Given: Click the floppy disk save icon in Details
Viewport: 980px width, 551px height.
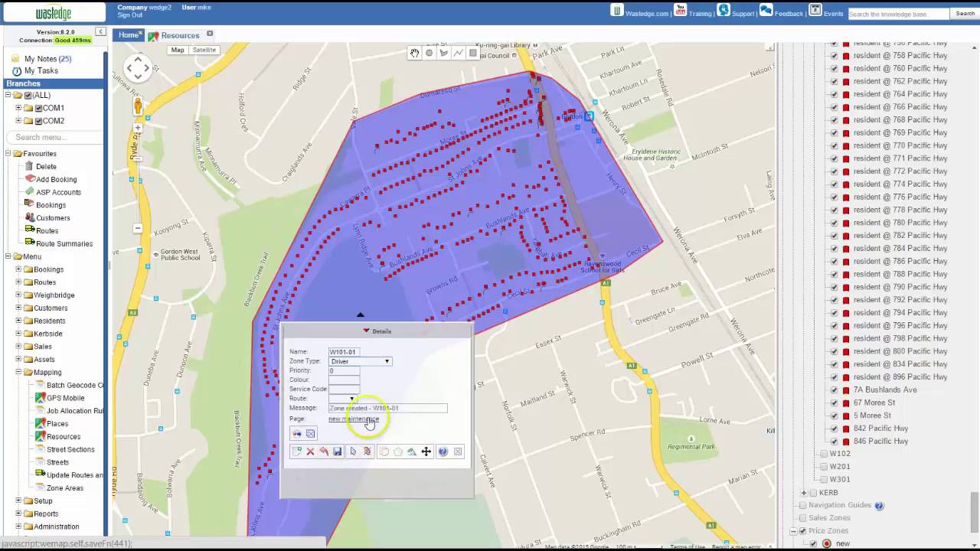Looking at the screenshot, I should 337,452.
